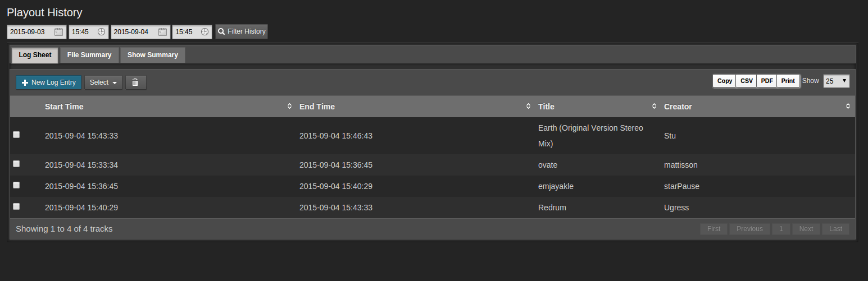
Task: Expand the Select dropdown menu
Action: click(x=103, y=82)
